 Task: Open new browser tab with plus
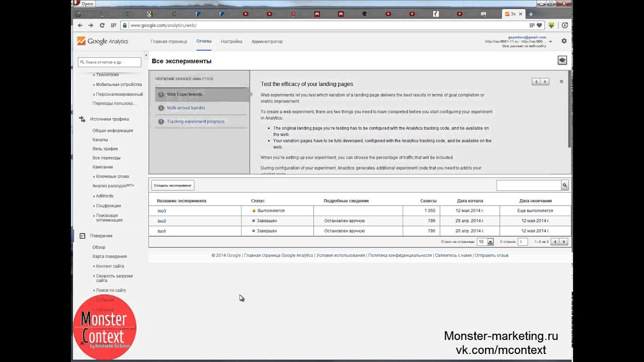coord(530,14)
